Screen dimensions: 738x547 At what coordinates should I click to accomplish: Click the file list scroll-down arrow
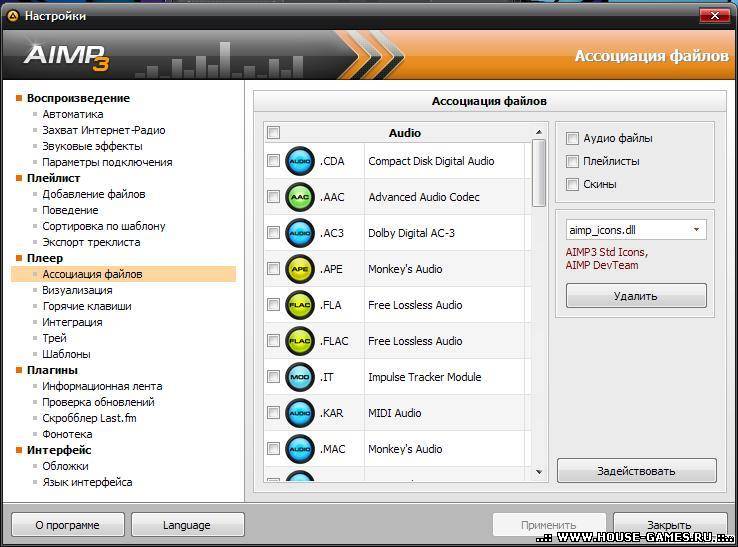(539, 472)
